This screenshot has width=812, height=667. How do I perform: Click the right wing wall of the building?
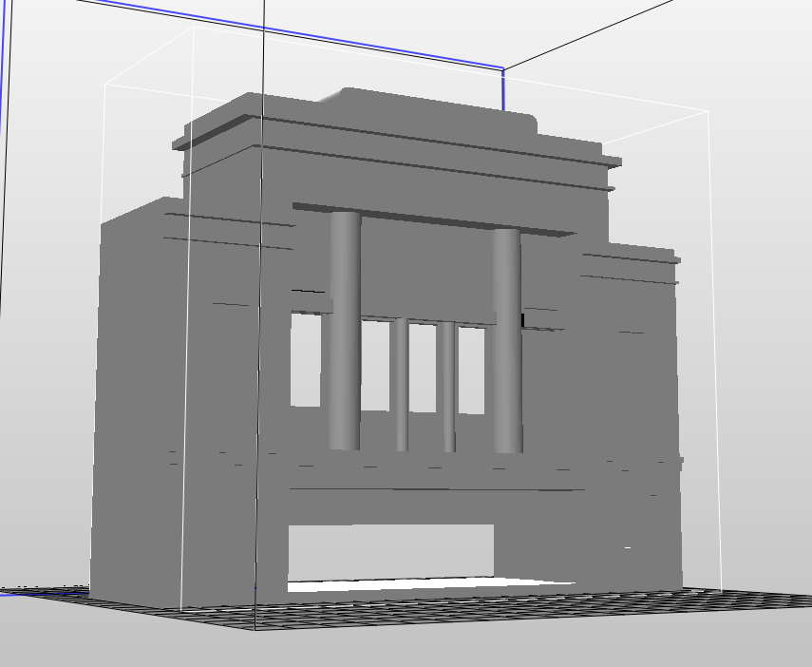coord(636,399)
